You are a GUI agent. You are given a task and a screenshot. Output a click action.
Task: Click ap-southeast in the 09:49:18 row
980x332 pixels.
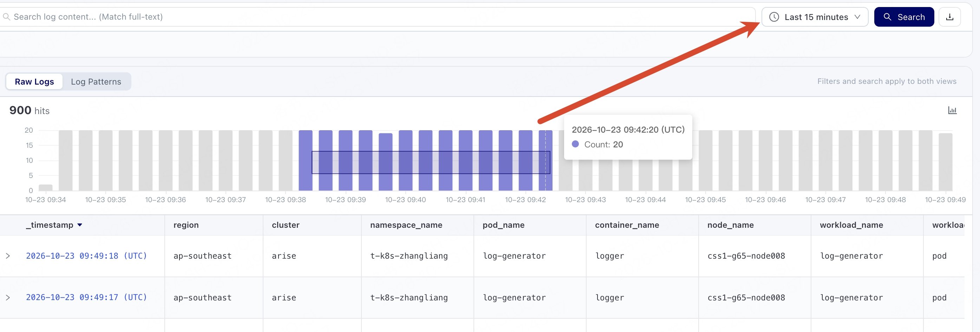click(202, 256)
